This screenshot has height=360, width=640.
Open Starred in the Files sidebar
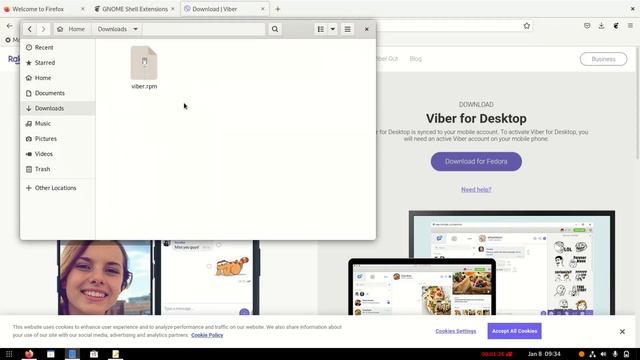tap(58, 62)
